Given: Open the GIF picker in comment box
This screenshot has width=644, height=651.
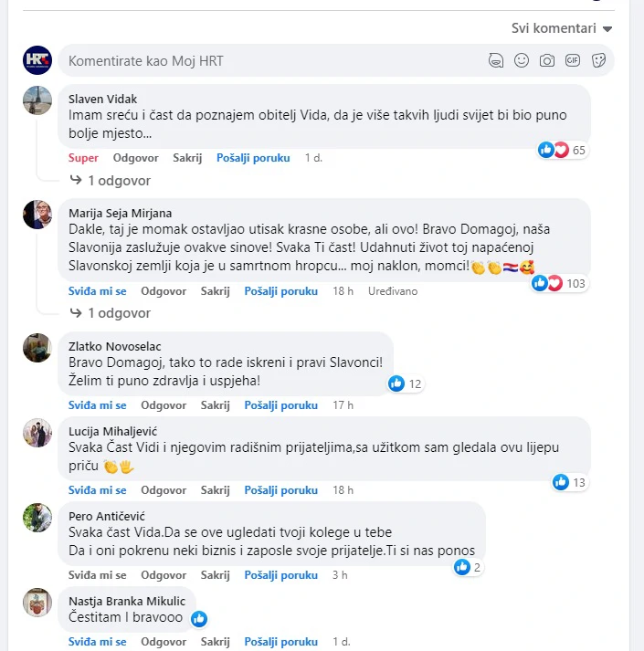Looking at the screenshot, I should click(573, 61).
